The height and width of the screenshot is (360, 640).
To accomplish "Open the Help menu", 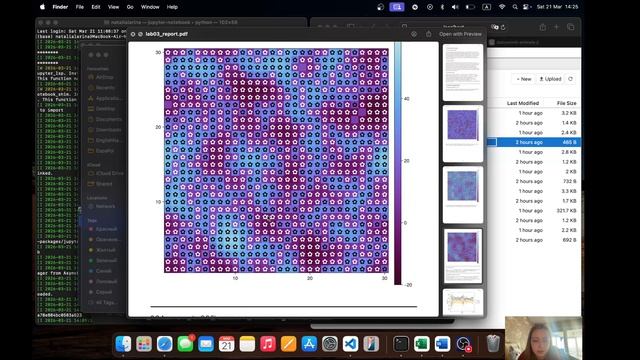I will 172,7.
